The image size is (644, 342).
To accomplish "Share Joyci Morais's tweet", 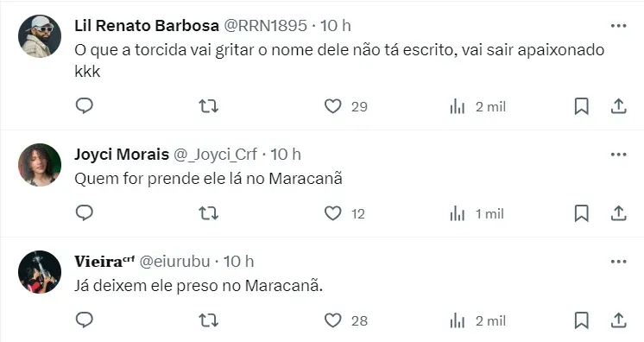I will click(x=619, y=213).
